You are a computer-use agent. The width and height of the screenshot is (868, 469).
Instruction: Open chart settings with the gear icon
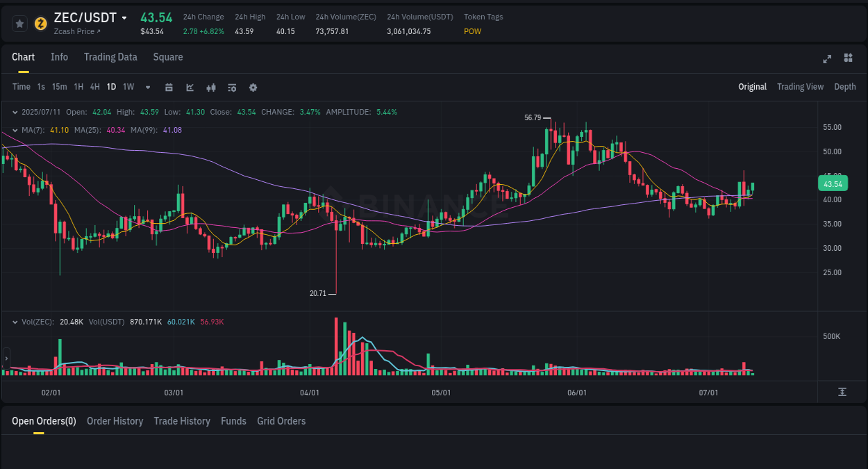(253, 88)
